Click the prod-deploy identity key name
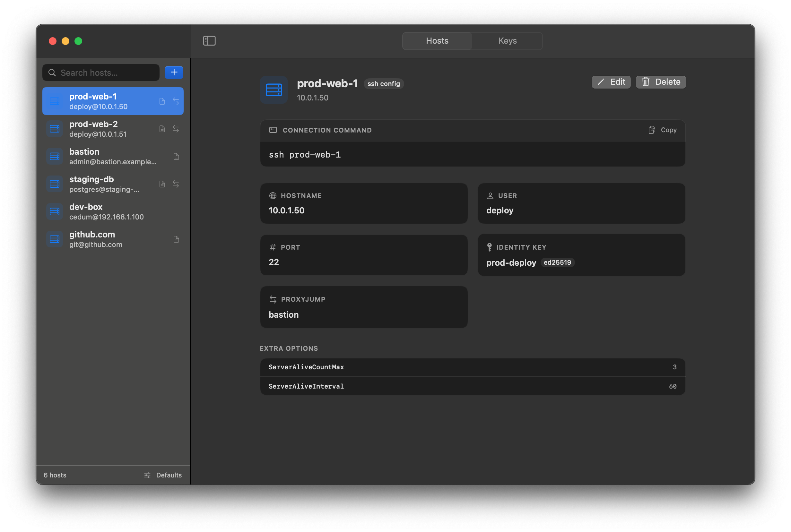 pos(511,262)
